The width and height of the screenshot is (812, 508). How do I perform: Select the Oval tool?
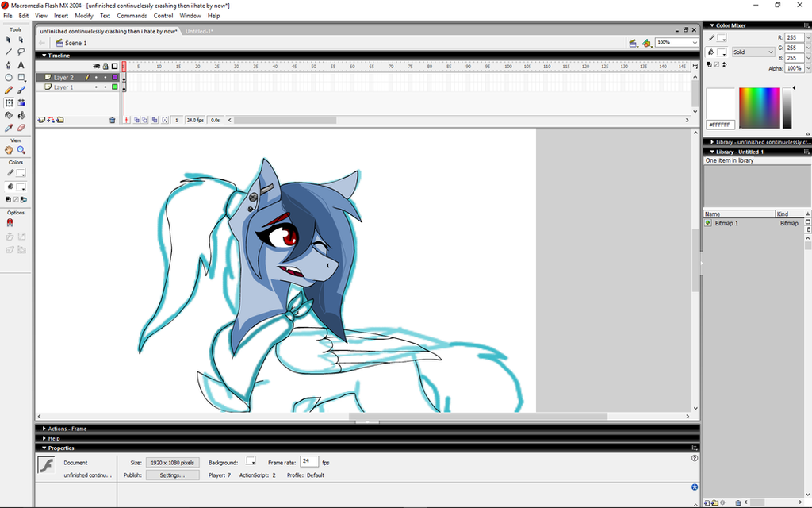click(x=8, y=77)
